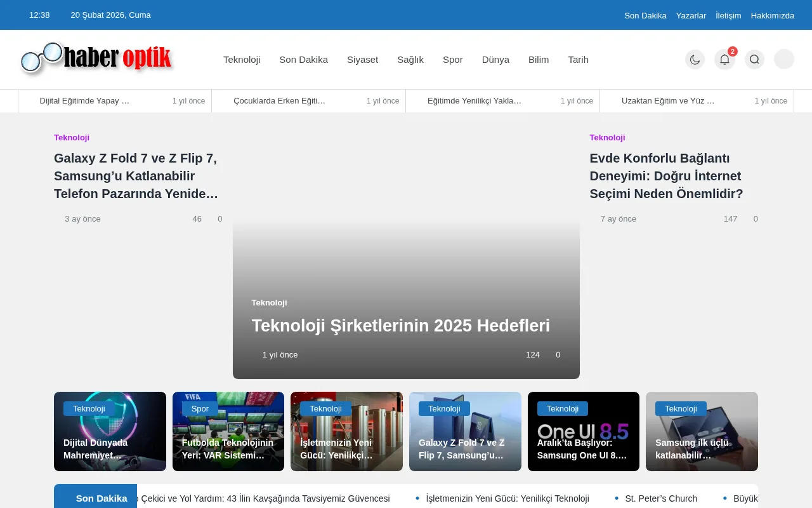This screenshot has height=508, width=812.
Task: Open the Bilim navigation menu
Action: click(539, 59)
